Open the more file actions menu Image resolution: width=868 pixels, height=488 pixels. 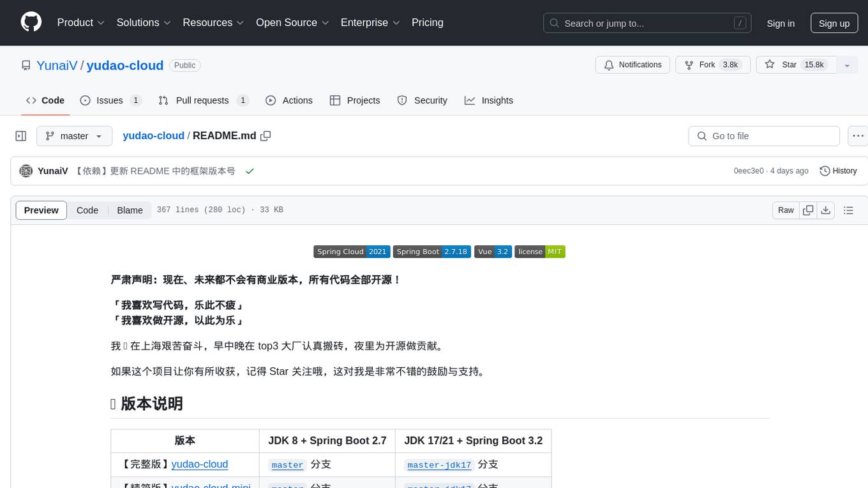tap(858, 136)
